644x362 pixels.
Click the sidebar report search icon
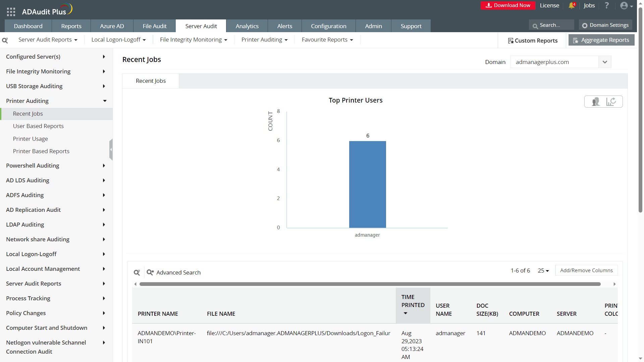(5, 40)
